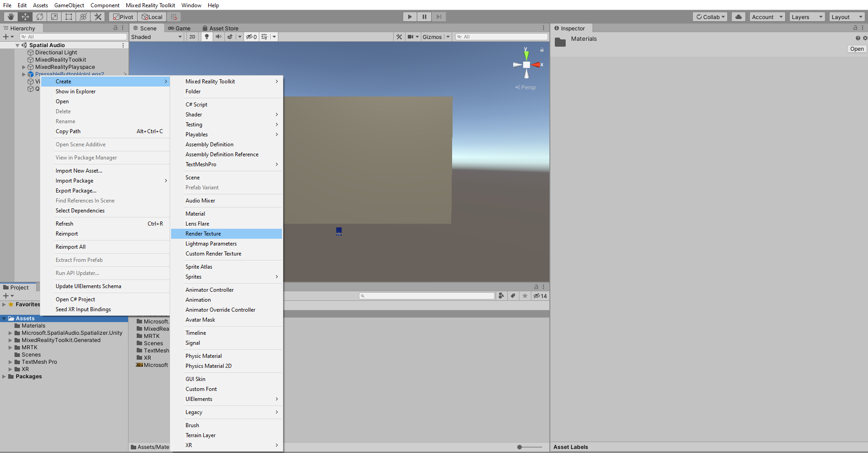
Task: Select the Rotate tool
Action: tap(40, 17)
